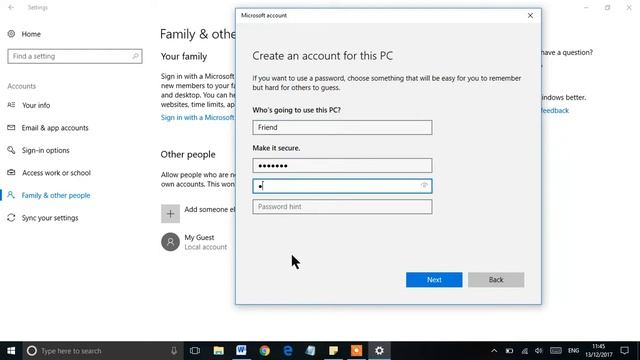Screen dimensions: 640x360
Task: Click the first password field
Action: [342, 166]
